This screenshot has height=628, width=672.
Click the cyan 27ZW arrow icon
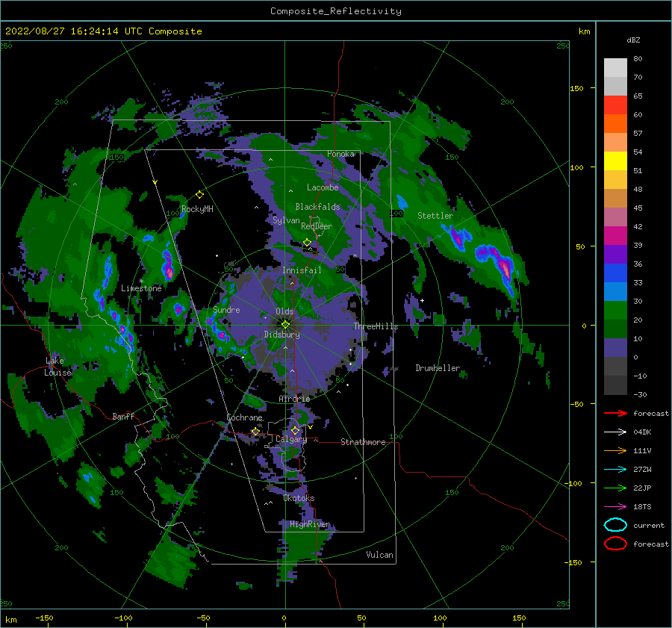pyautogui.click(x=615, y=470)
